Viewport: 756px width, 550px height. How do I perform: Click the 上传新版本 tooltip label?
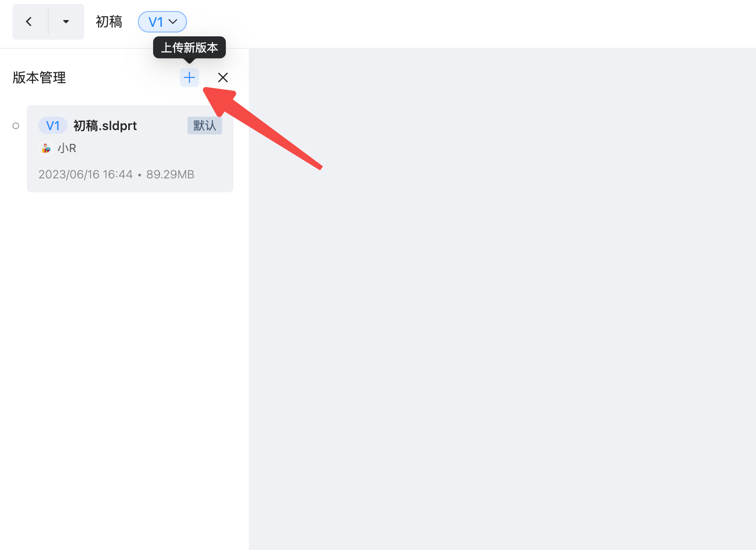pos(189,47)
